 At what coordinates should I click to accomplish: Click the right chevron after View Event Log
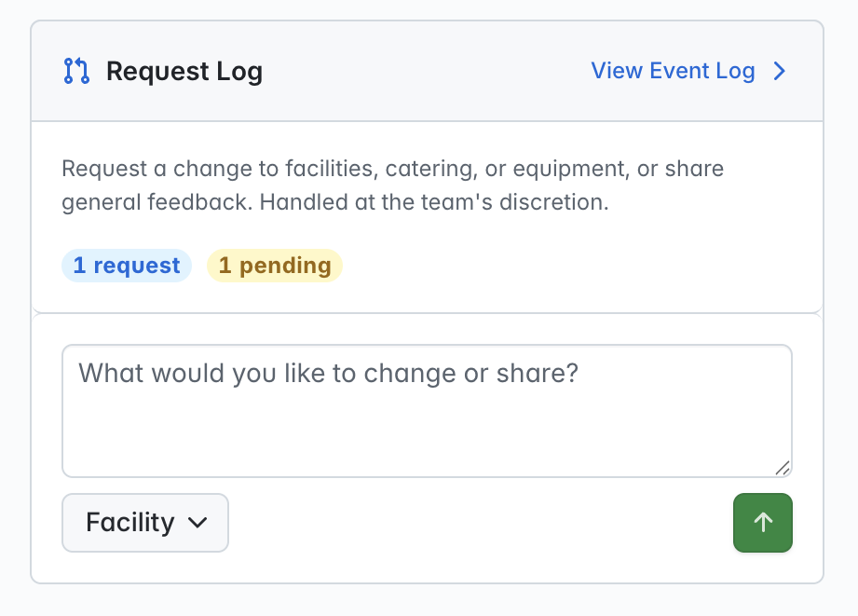[x=780, y=71]
